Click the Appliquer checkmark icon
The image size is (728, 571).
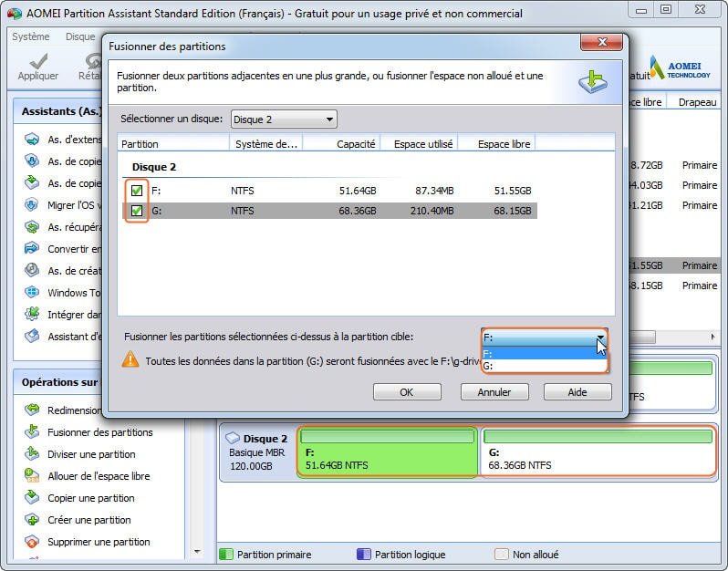pyautogui.click(x=38, y=61)
